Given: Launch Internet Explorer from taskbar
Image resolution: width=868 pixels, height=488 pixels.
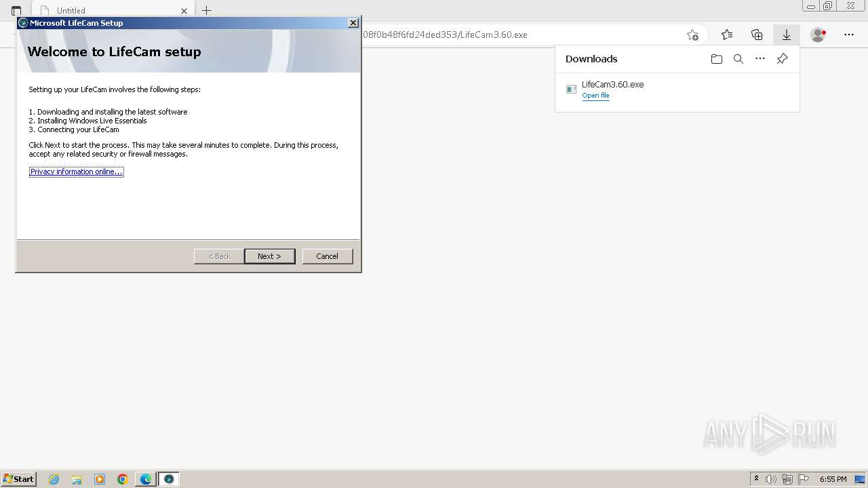Looking at the screenshot, I should click(x=54, y=479).
